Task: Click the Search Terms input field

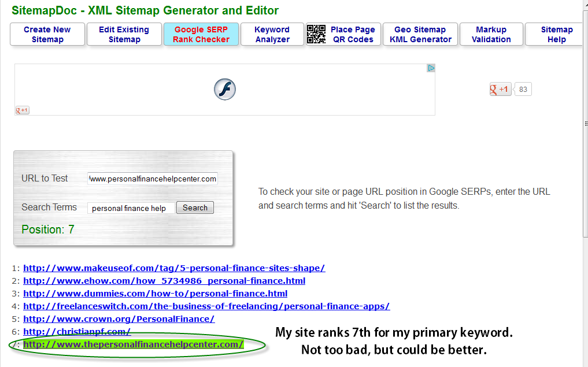Action: click(x=131, y=208)
